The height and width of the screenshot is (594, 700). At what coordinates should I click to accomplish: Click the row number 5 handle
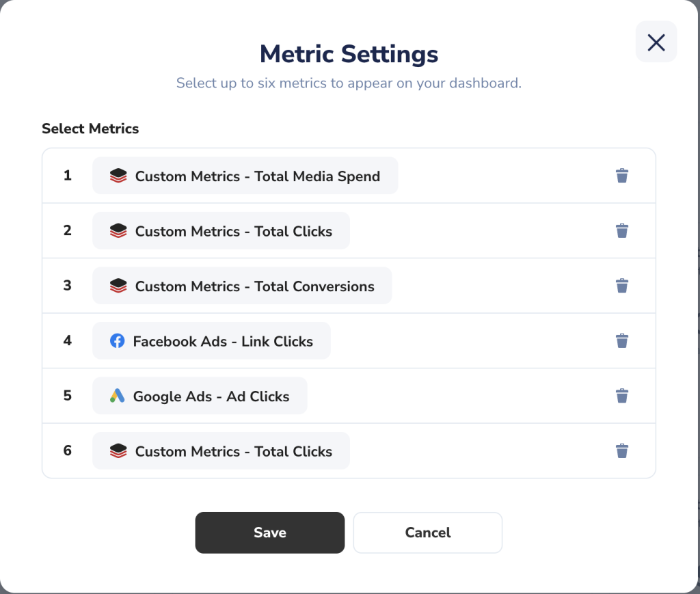[68, 395]
